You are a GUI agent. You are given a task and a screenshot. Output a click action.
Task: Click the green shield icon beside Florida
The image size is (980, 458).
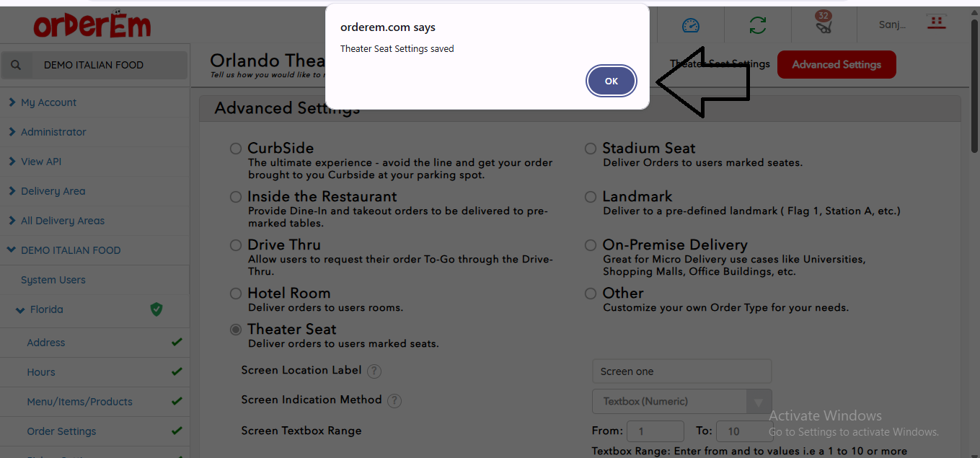point(156,309)
